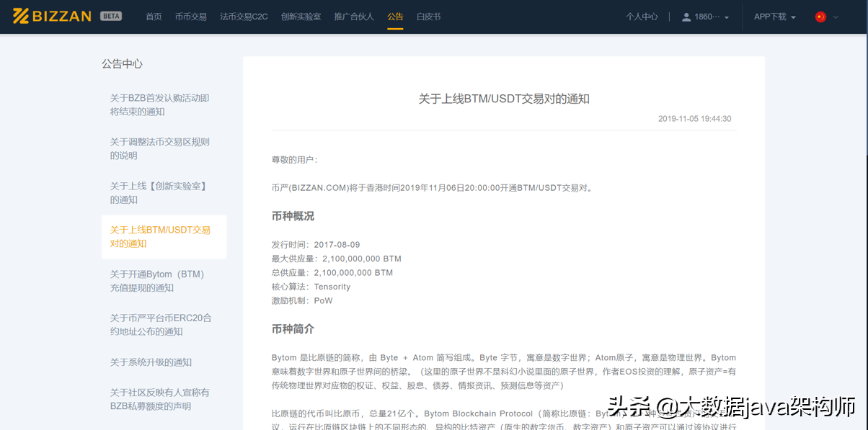Go to 首页 in navigation
The image size is (868, 430).
coord(154,17)
